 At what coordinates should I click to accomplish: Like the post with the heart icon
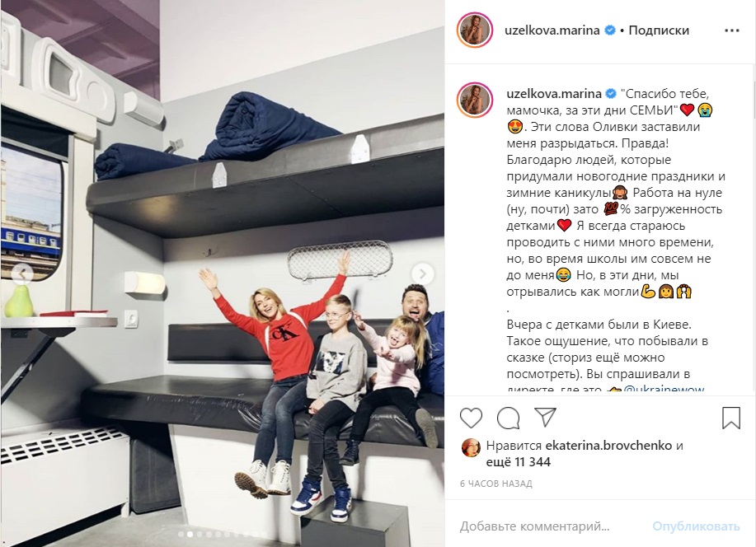point(471,418)
